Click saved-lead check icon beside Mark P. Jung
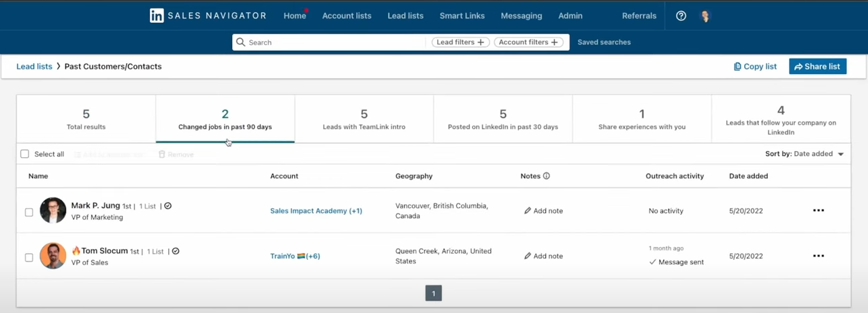 coord(168,205)
